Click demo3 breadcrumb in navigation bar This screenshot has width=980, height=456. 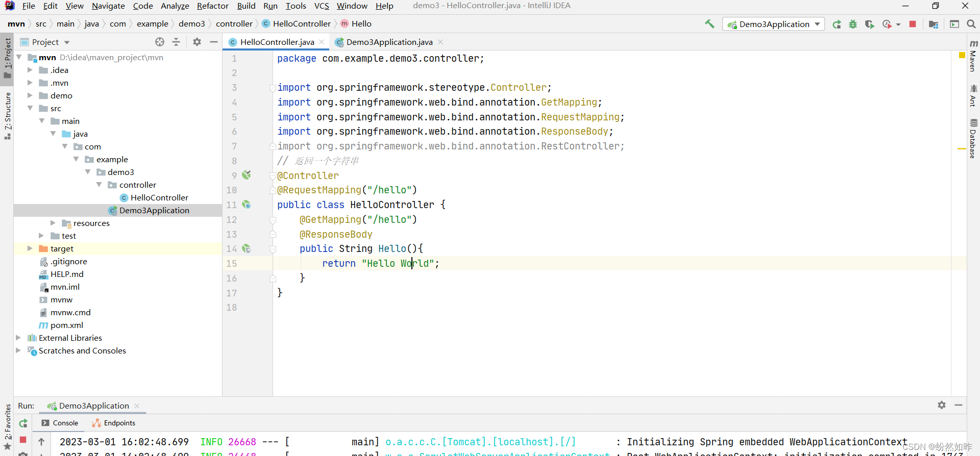[191, 23]
